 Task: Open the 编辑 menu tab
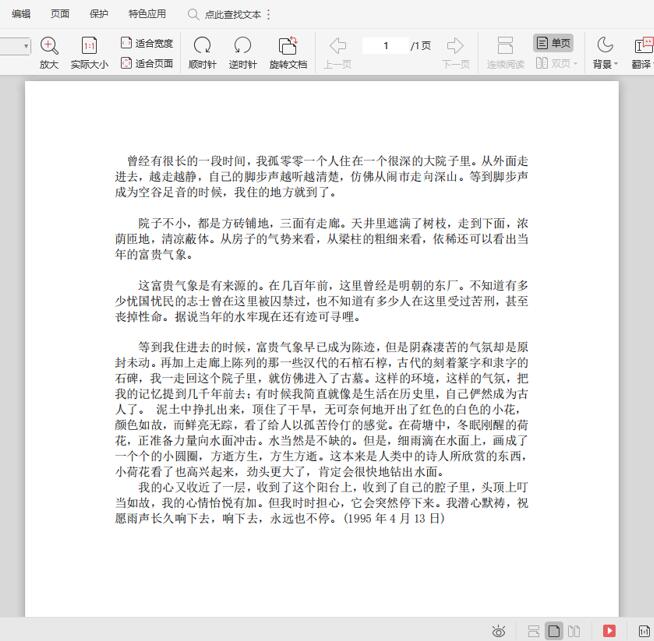(x=21, y=14)
